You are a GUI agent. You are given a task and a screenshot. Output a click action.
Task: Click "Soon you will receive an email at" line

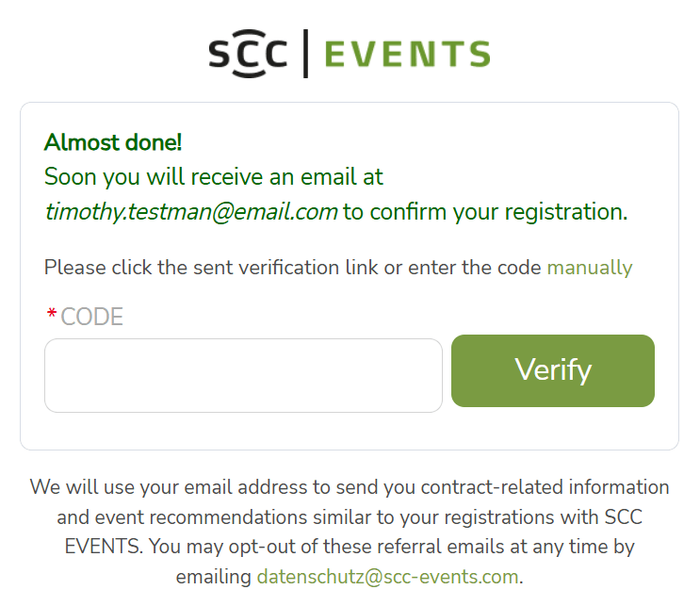pos(214,177)
